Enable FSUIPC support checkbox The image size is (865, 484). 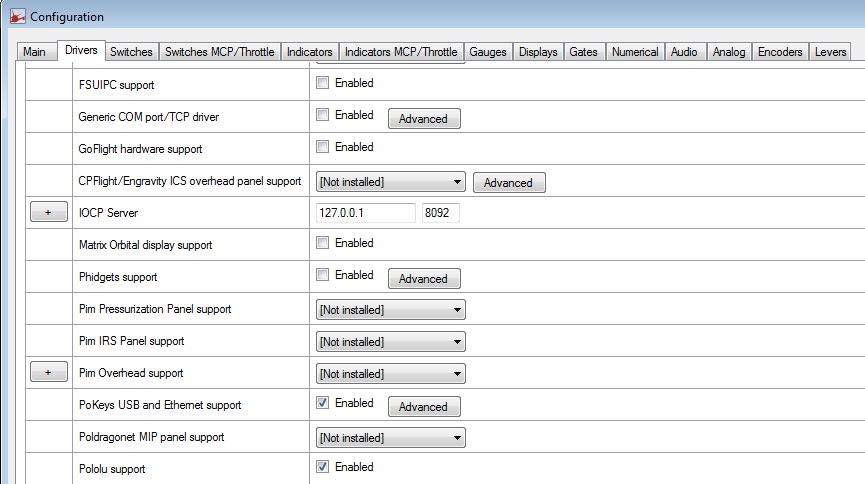(x=322, y=84)
